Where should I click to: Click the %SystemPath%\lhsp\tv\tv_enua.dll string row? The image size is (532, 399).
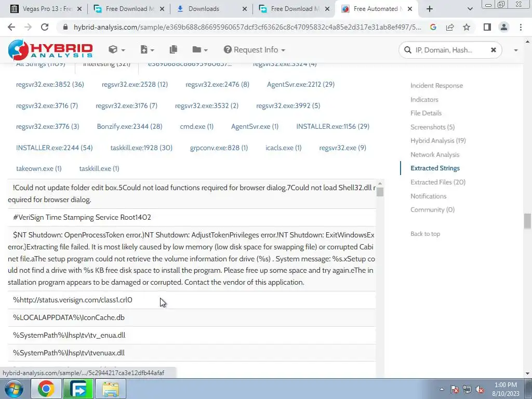pyautogui.click(x=192, y=335)
